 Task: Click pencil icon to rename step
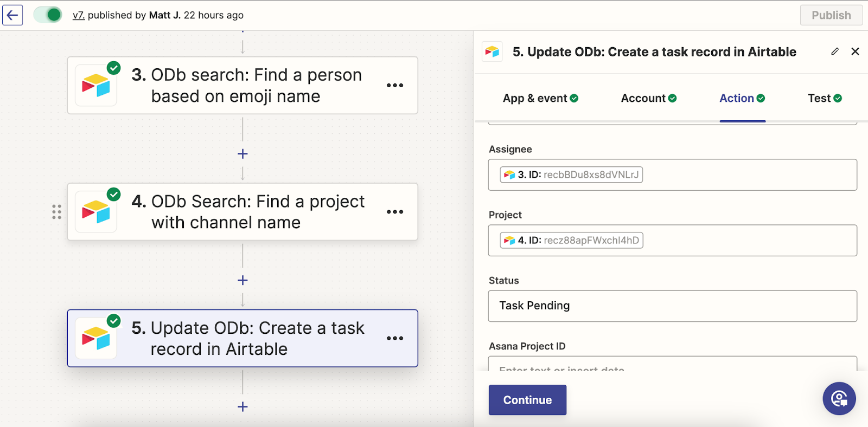[x=835, y=51]
